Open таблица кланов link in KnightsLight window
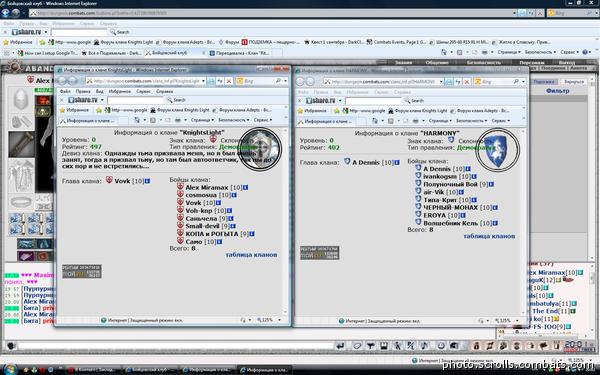600x375 pixels. 251,255
